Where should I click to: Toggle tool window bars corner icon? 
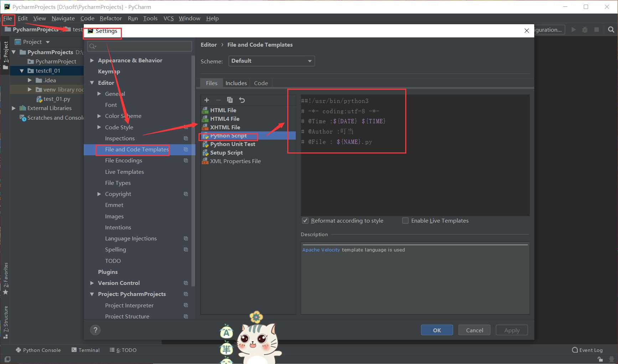[7, 359]
